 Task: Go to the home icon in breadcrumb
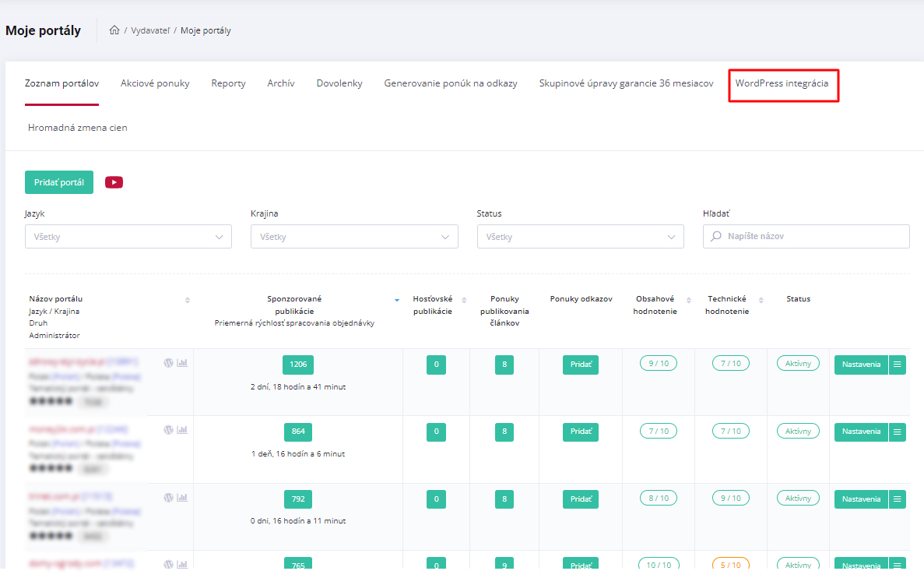point(114,30)
